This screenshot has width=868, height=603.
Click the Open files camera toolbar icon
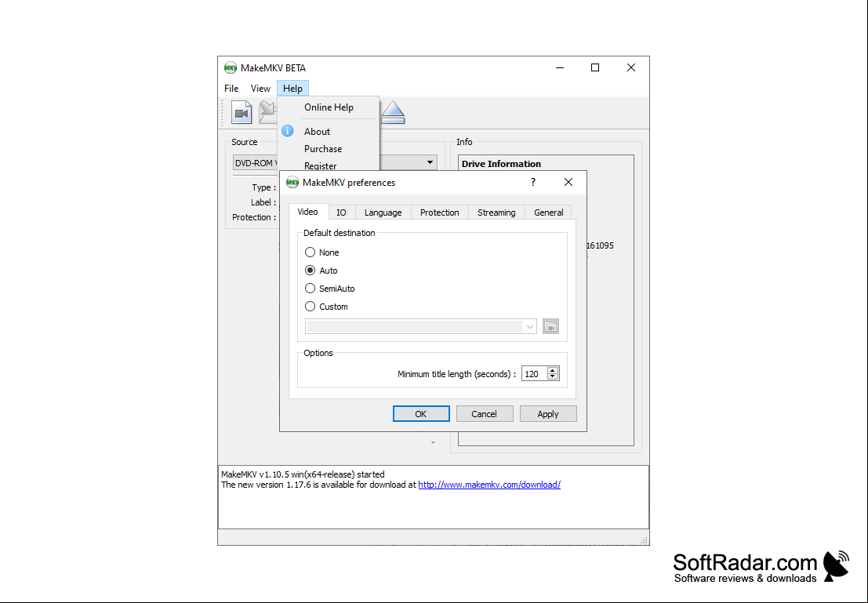[242, 112]
